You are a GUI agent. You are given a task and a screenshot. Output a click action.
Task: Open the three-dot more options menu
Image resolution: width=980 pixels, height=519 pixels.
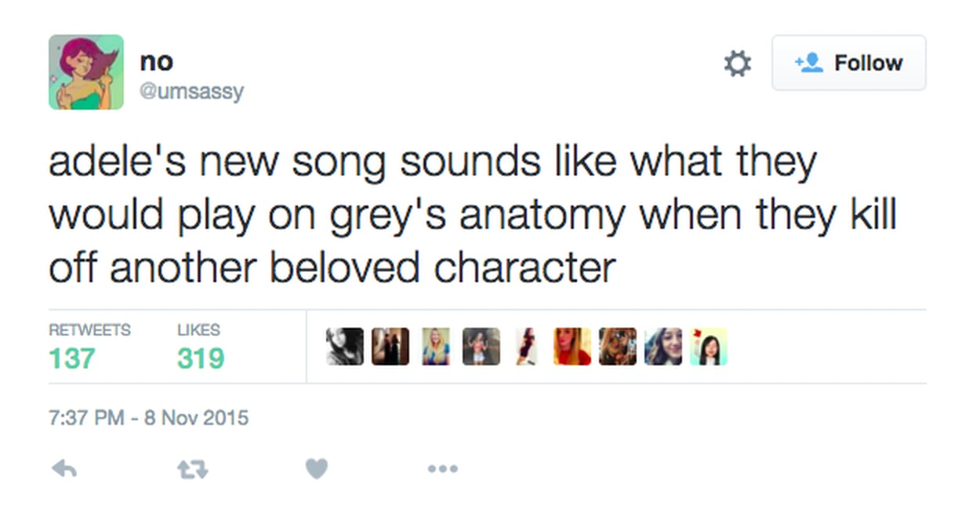click(443, 469)
